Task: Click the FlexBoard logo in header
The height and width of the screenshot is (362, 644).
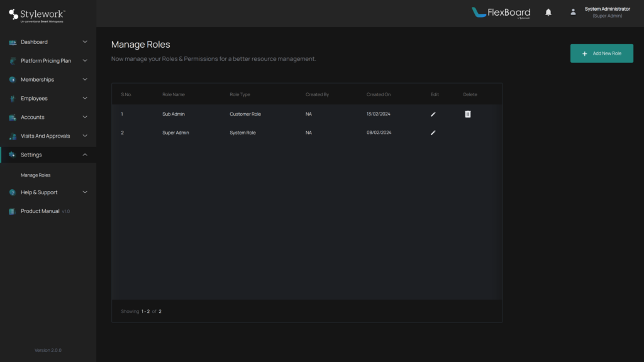Action: coord(501,13)
